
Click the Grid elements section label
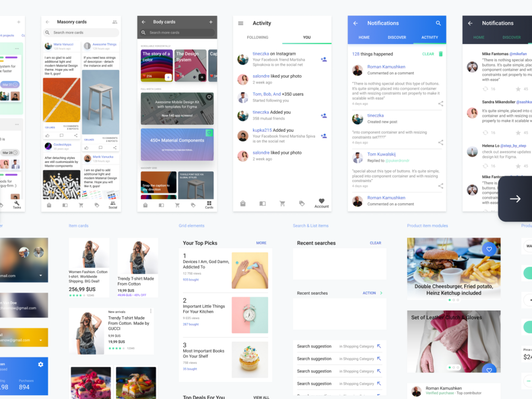coord(191,225)
